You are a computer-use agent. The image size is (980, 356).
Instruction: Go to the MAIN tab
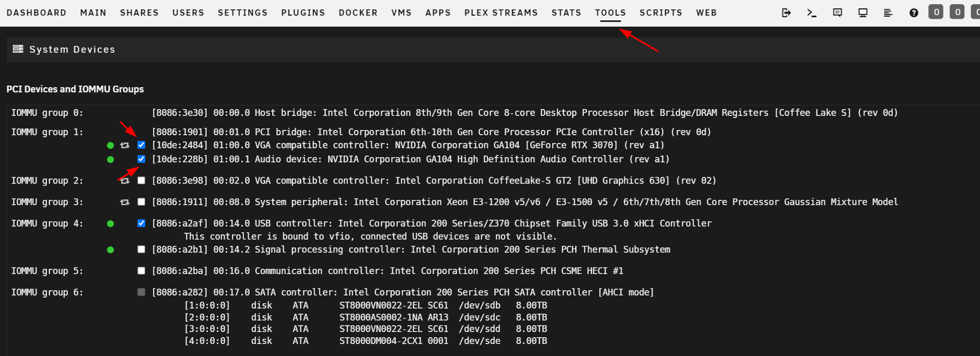pos(94,13)
